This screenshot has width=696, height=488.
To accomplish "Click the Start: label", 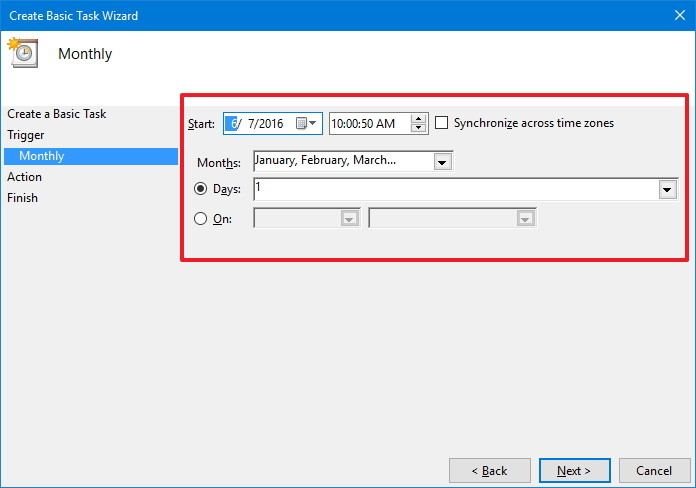I will [201, 124].
